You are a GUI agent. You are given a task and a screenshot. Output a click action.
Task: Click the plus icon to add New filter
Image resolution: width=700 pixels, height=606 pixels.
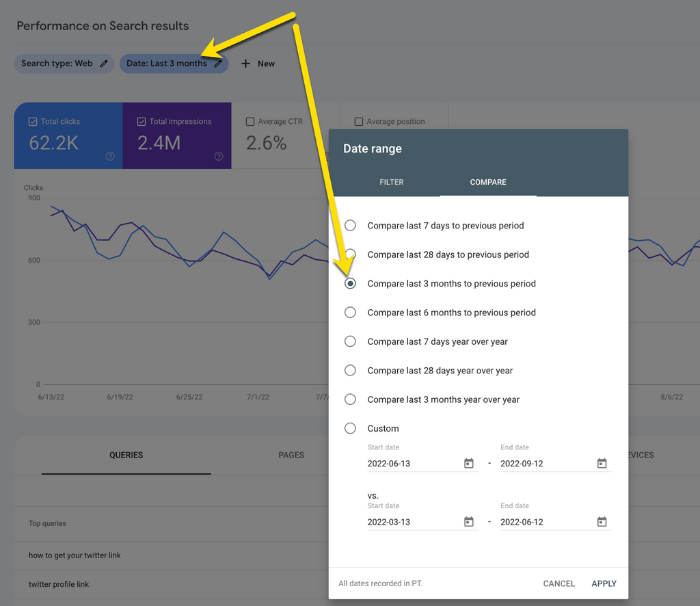click(246, 64)
